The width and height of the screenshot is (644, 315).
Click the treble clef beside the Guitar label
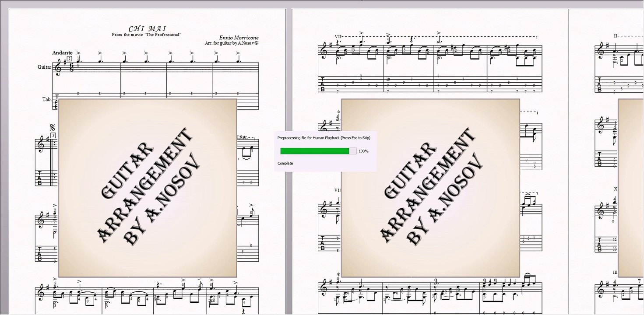coord(58,68)
